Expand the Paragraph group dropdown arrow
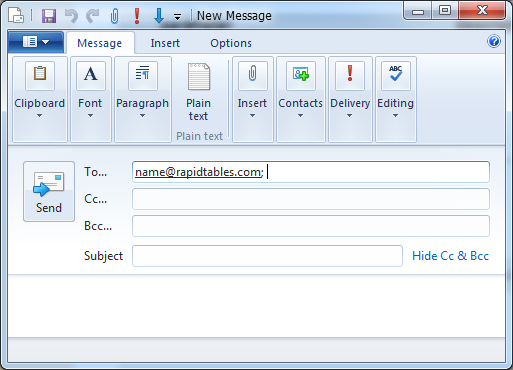 pos(142,115)
